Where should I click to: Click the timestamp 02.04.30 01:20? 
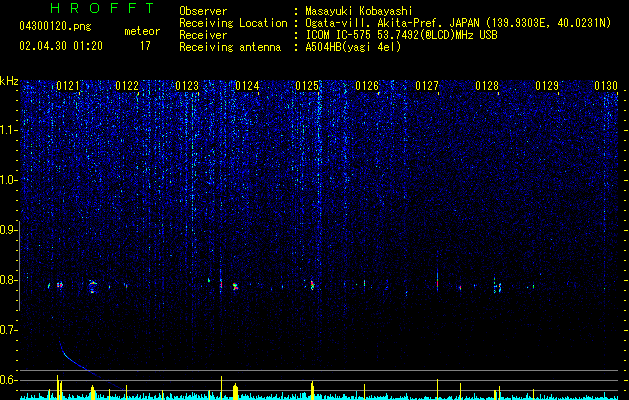click(61, 46)
